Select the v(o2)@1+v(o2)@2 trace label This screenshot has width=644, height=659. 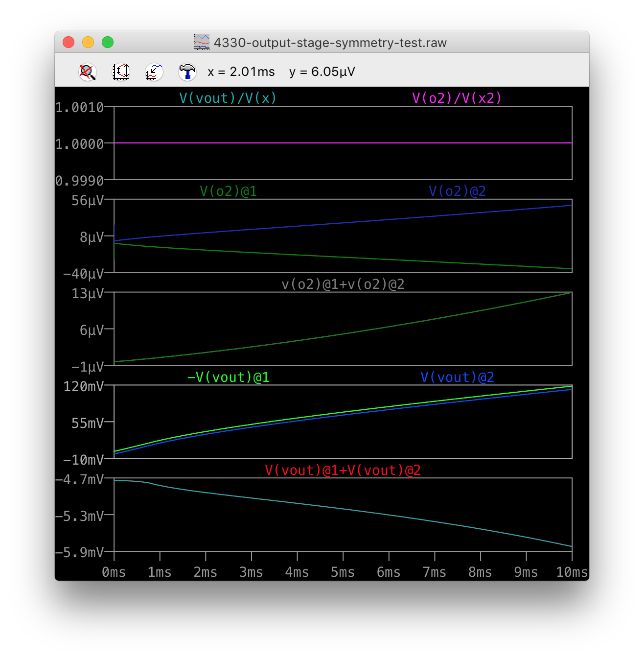pos(343,284)
